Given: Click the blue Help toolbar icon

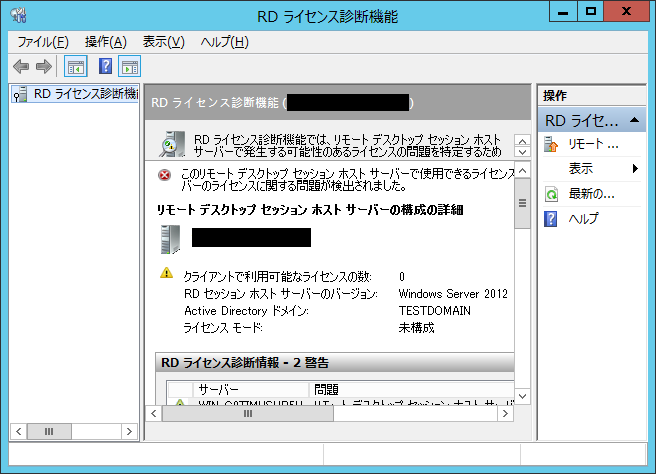Looking at the screenshot, I should [105, 66].
